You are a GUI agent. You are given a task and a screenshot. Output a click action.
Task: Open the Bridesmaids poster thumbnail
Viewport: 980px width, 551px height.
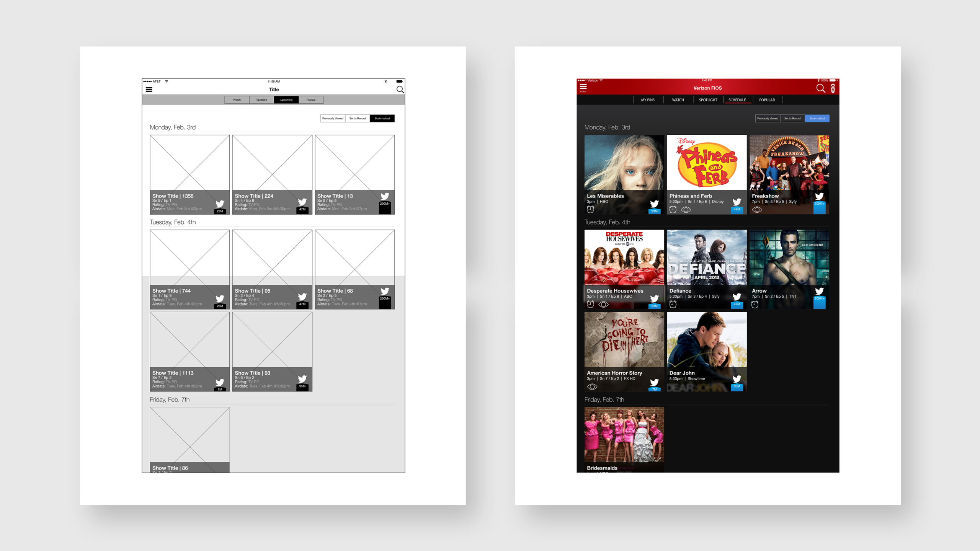(x=624, y=435)
